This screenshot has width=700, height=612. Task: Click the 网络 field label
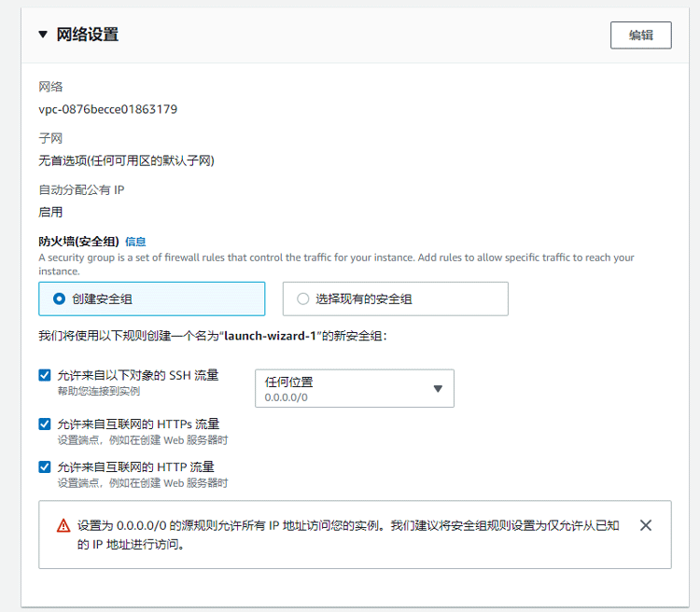50,87
